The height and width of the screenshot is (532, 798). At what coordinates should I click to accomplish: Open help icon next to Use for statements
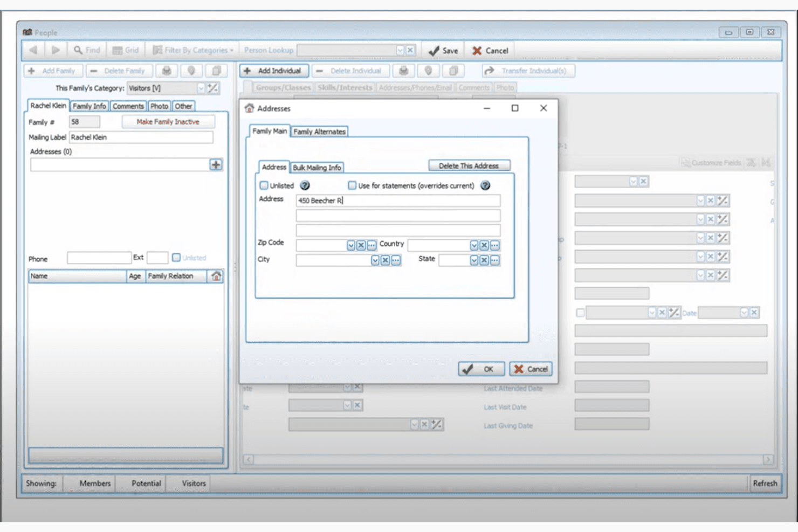click(485, 185)
